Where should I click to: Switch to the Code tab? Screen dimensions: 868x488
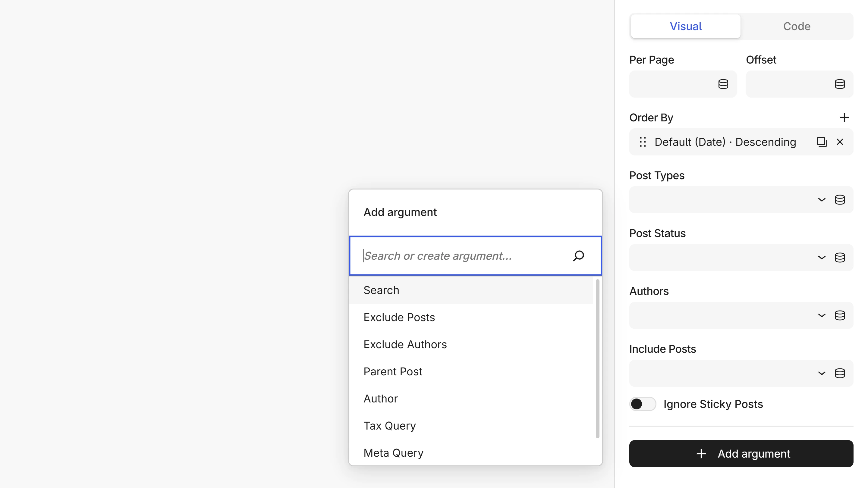click(x=797, y=26)
